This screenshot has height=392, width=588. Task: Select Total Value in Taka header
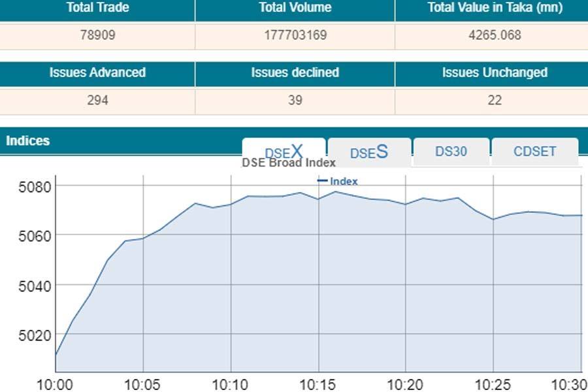[x=495, y=8]
